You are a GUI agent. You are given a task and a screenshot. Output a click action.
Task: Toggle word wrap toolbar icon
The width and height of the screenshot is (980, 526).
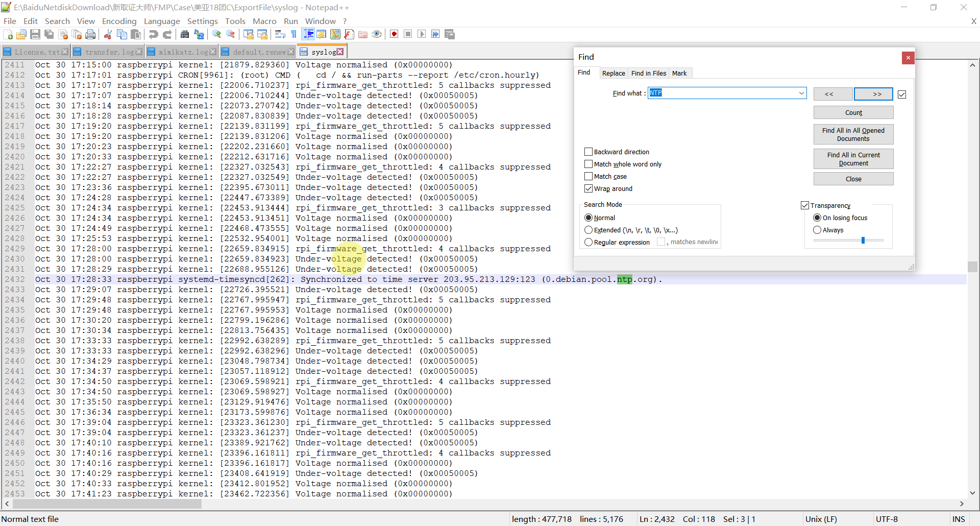tap(280, 34)
